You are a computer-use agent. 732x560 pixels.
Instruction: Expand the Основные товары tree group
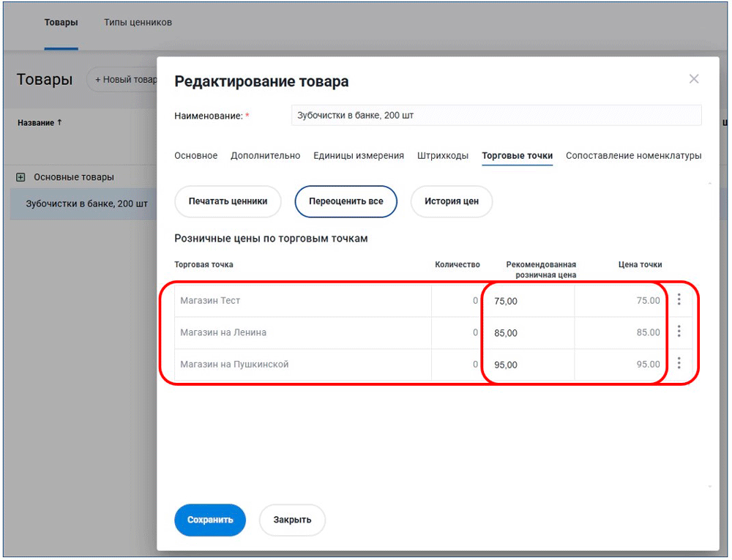pos(20,177)
